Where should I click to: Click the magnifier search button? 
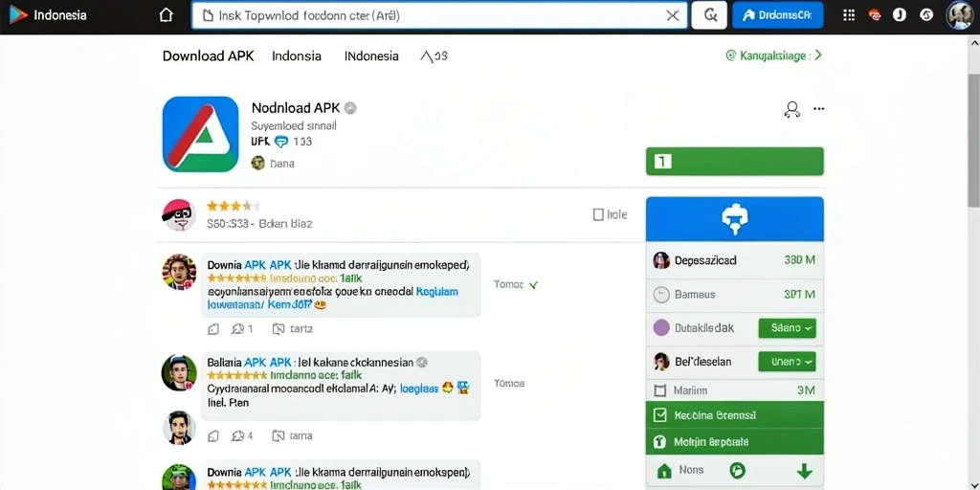click(709, 15)
